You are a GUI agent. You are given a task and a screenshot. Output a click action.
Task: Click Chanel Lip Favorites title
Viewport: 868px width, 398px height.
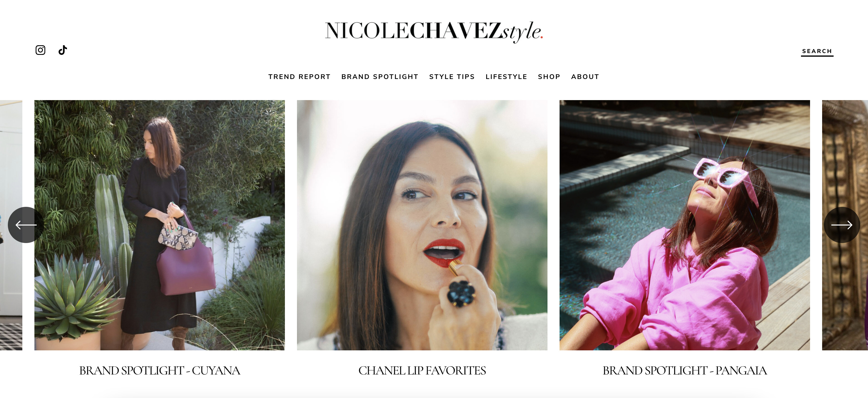pyautogui.click(x=422, y=370)
